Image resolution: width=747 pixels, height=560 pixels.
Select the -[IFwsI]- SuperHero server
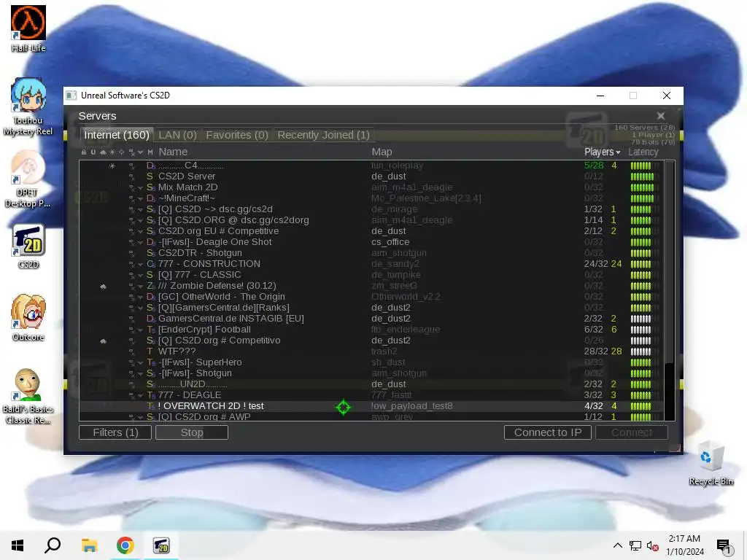(x=371, y=362)
